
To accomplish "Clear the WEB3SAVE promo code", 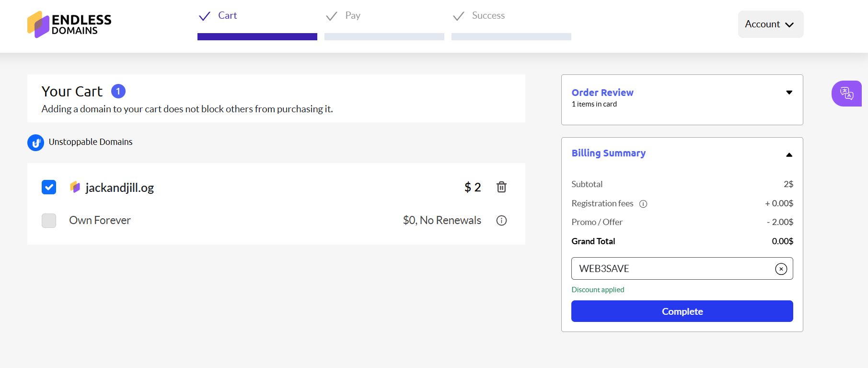I will pyautogui.click(x=781, y=269).
